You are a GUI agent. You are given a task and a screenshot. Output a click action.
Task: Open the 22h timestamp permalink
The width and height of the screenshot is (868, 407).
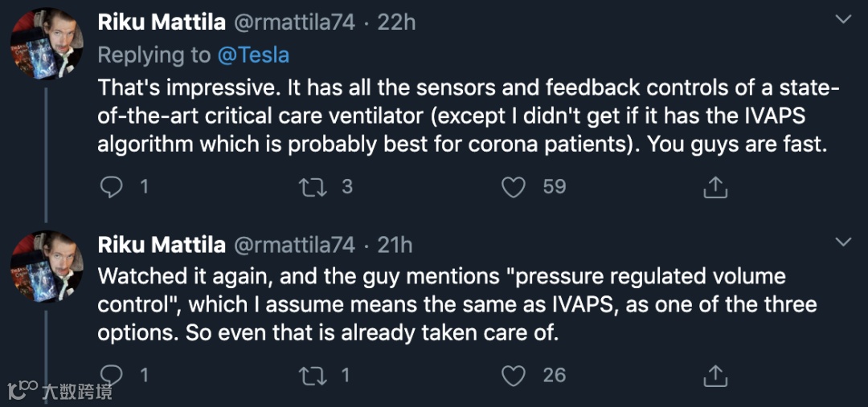pos(396,22)
